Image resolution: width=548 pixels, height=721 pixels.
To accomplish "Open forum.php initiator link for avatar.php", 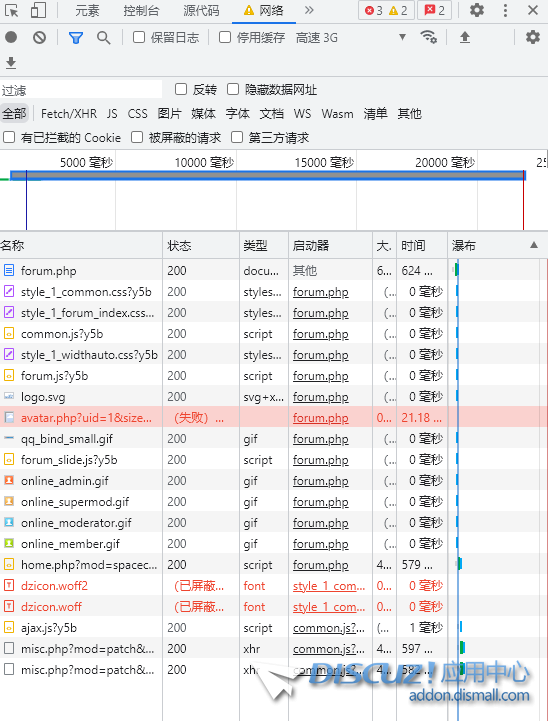I will 320,418.
